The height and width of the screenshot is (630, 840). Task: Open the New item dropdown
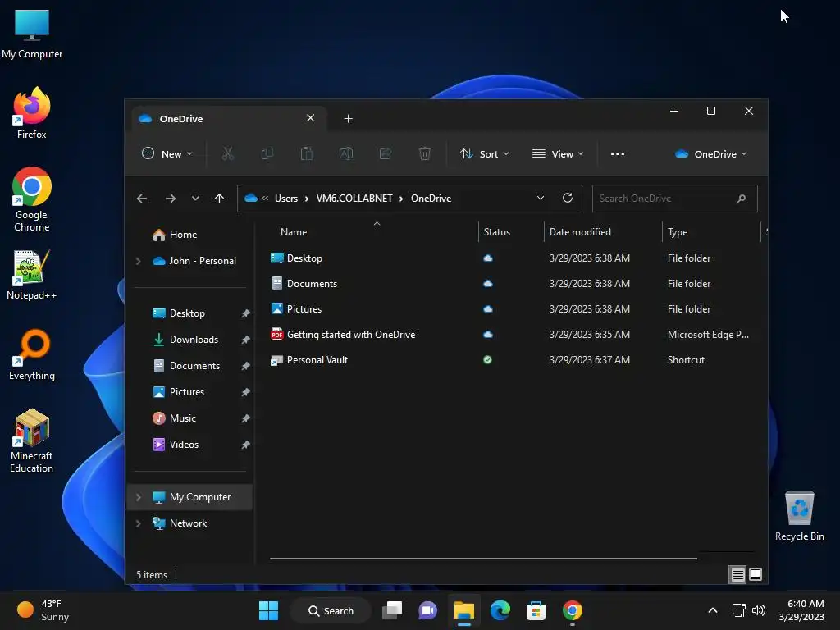[x=167, y=153]
